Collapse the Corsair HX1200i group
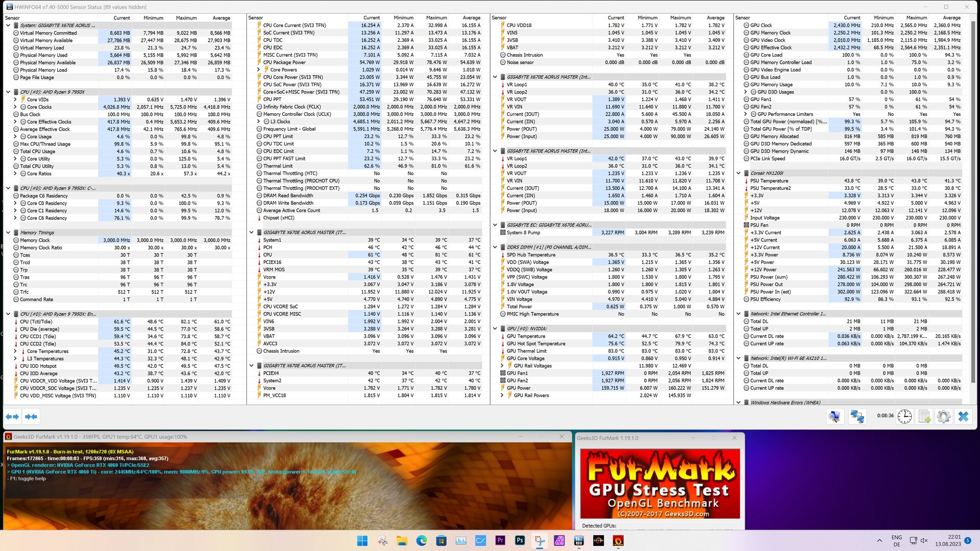980x551 pixels. [x=739, y=173]
